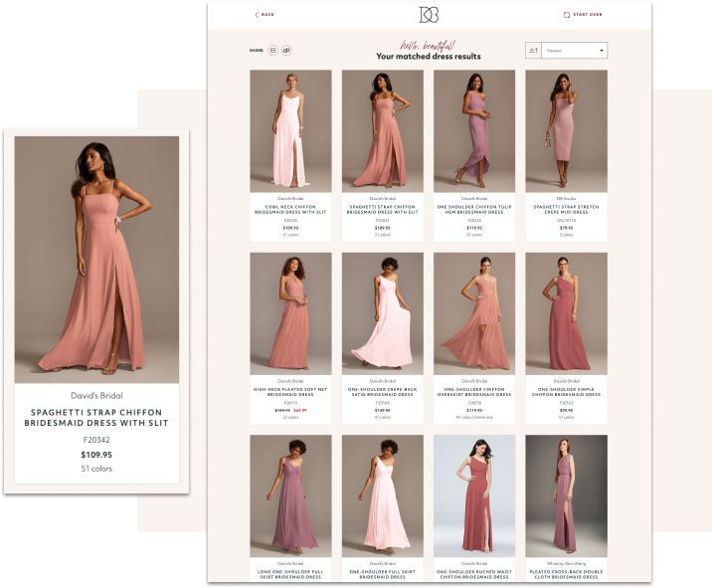Viewport: 712px width, 588px height.
Task: Share results via the email icon
Action: tap(272, 51)
